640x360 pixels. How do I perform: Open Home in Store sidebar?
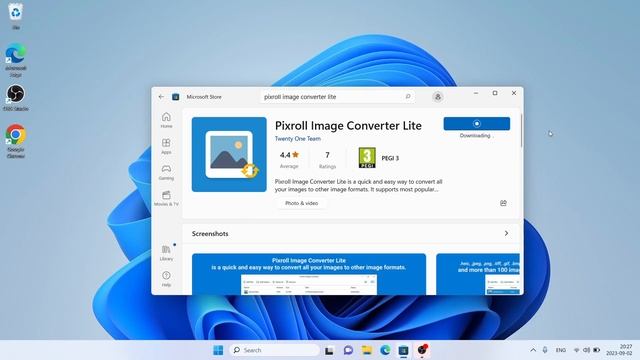166,120
